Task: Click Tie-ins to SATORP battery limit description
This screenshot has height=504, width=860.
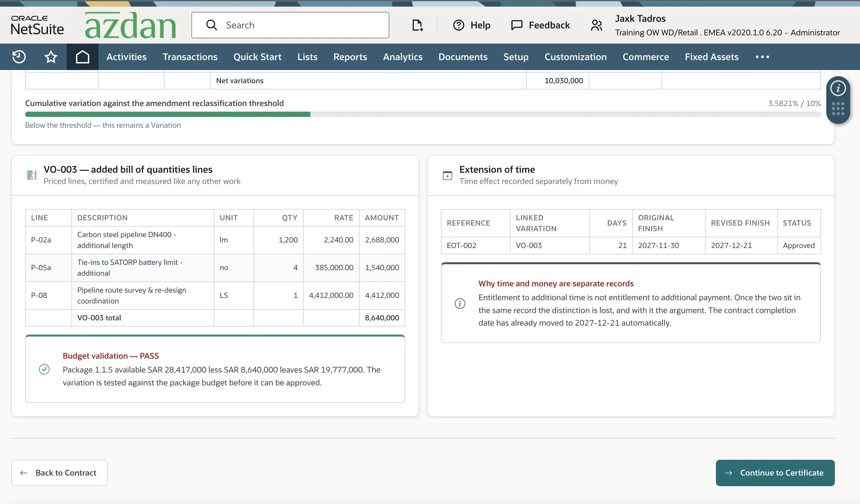Action: click(x=143, y=268)
